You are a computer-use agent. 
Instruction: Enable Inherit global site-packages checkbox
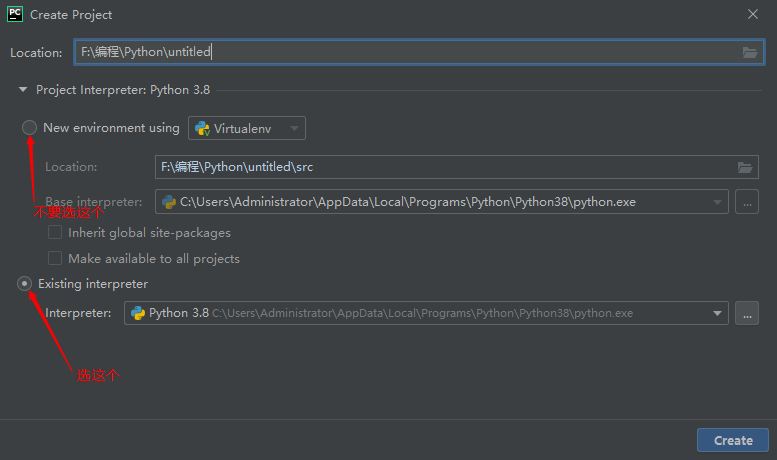pos(55,232)
